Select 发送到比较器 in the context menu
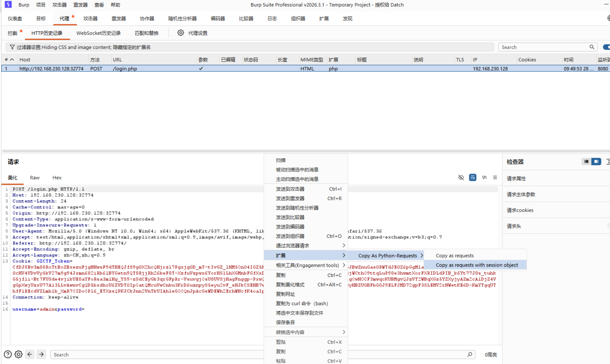The height and width of the screenshot is (364, 610). point(306,217)
